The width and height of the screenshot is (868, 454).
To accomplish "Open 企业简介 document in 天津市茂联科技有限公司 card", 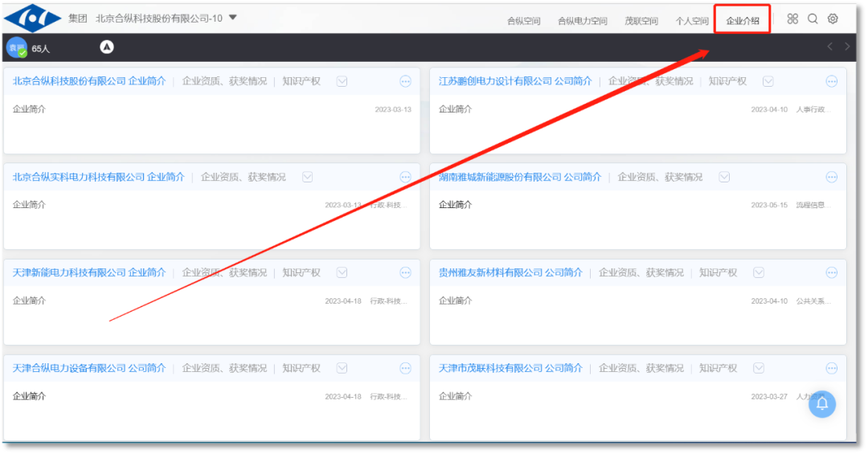I will tap(456, 396).
